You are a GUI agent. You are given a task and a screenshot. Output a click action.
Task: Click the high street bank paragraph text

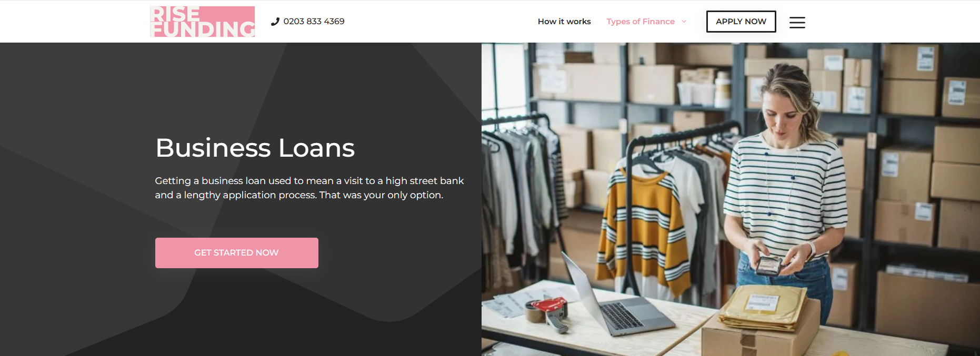click(x=309, y=188)
